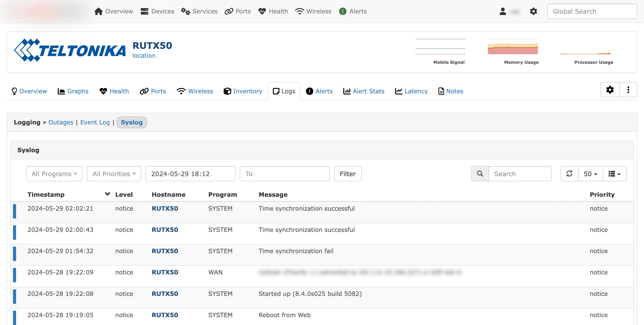Select the Syslog logging pill
Image resolution: width=644 pixels, height=325 pixels.
tap(131, 122)
